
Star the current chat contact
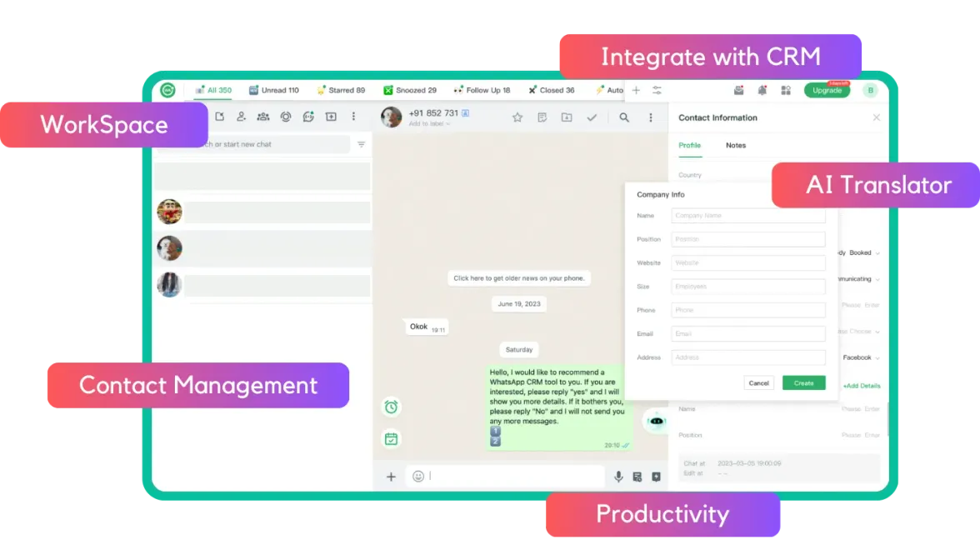(517, 117)
